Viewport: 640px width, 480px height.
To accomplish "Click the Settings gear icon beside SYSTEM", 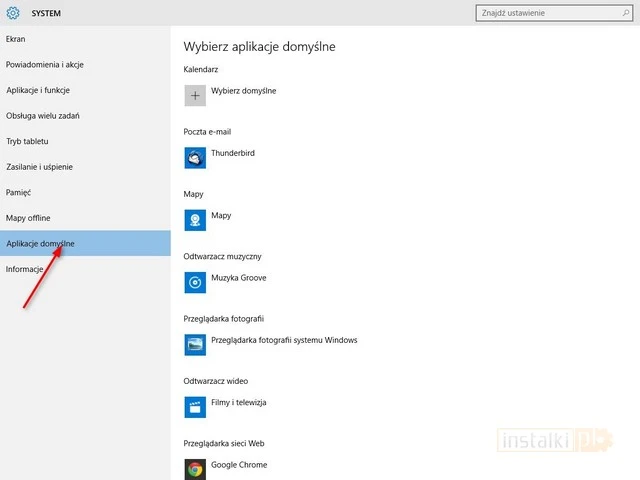I will pyautogui.click(x=13, y=13).
